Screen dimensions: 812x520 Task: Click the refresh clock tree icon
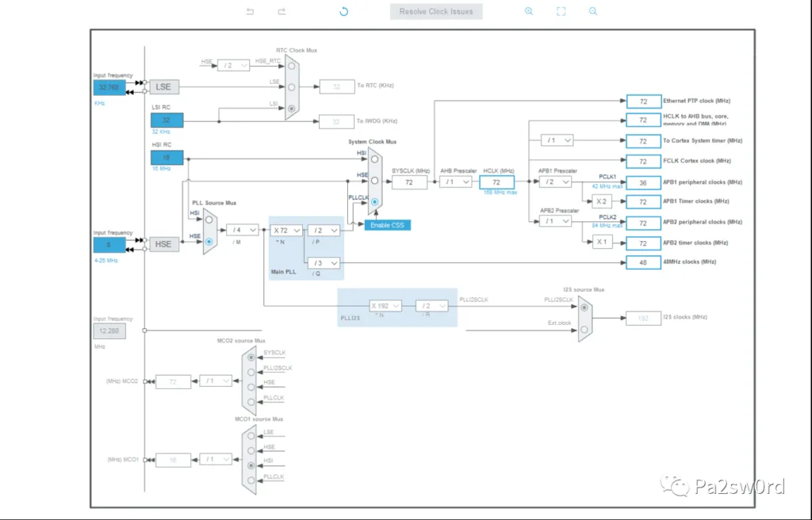pos(344,11)
